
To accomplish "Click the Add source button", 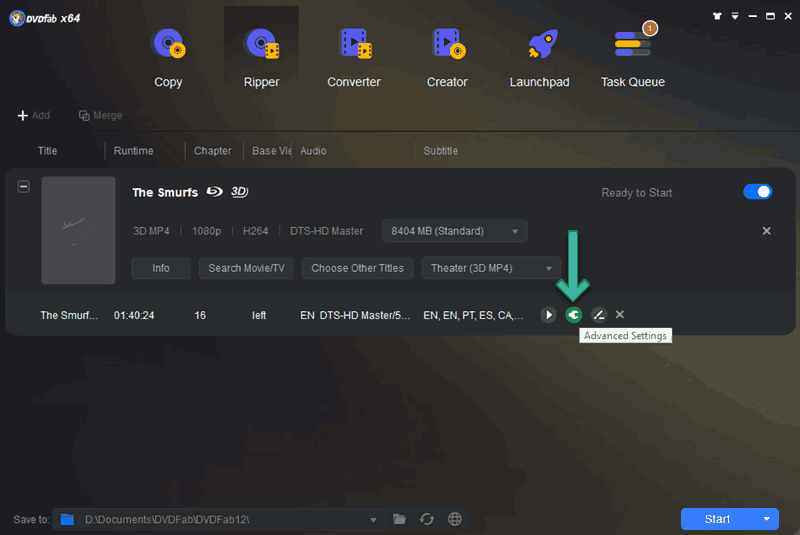I will (34, 115).
